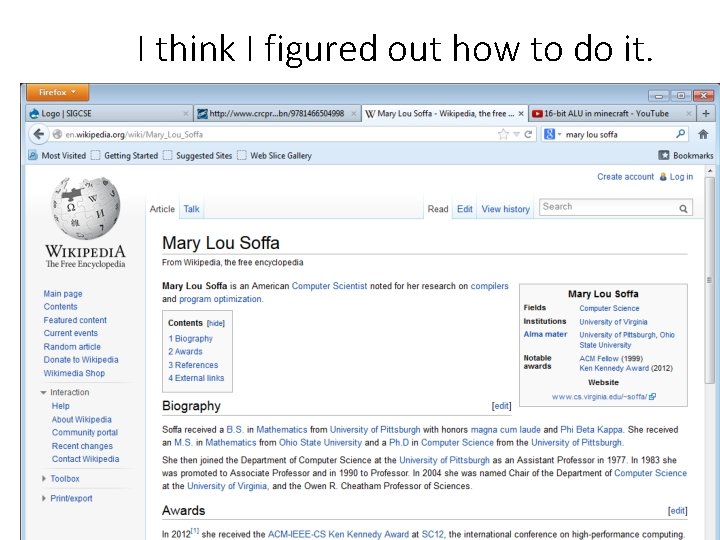This screenshot has width=720, height=540.
Task: Select the Read tab
Action: coord(438,209)
